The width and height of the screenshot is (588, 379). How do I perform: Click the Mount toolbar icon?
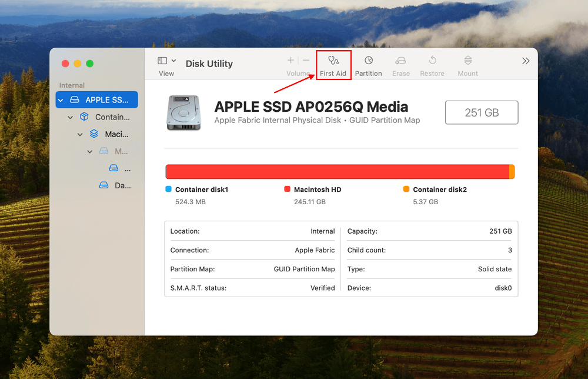pyautogui.click(x=467, y=61)
